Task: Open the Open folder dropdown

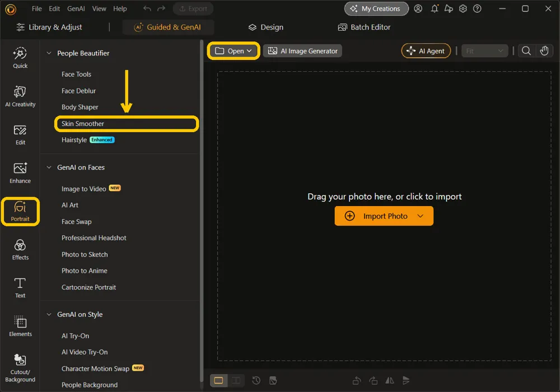Action: coord(233,51)
